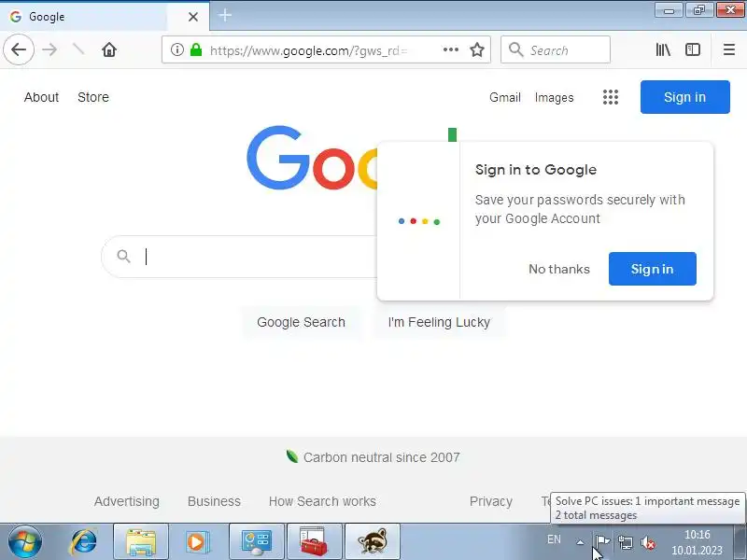
Task: Open the Google apps grid icon
Action: click(611, 97)
